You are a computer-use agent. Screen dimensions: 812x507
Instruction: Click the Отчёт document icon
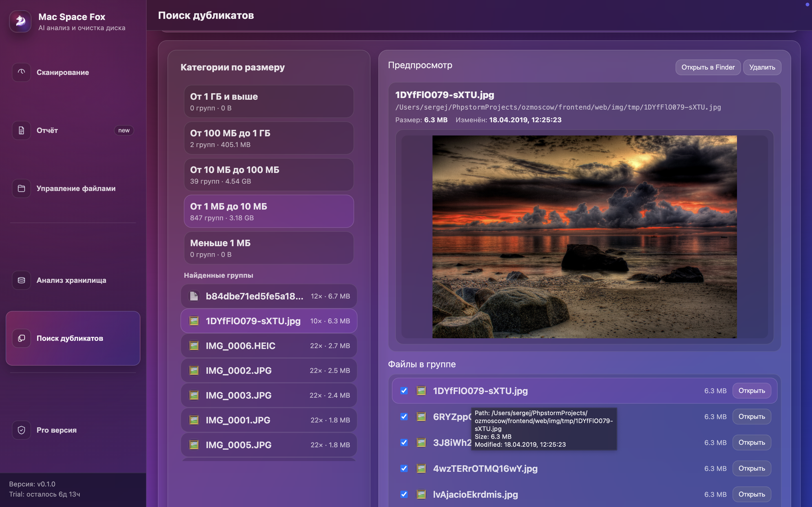[21, 130]
